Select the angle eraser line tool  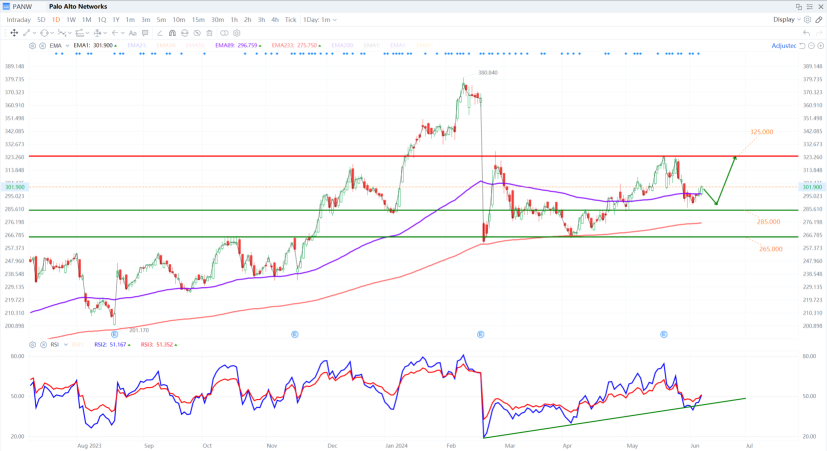point(160,33)
